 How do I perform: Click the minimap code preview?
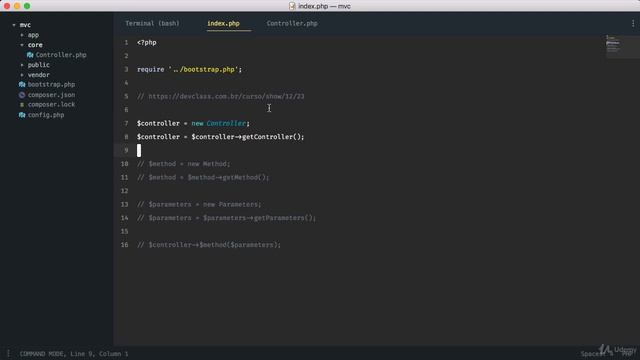coord(613,44)
